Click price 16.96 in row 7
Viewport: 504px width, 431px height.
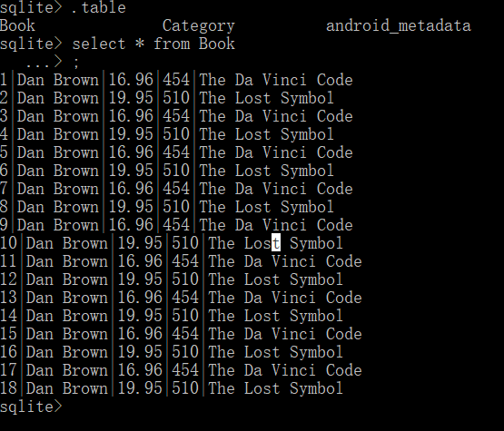pyautogui.click(x=131, y=189)
